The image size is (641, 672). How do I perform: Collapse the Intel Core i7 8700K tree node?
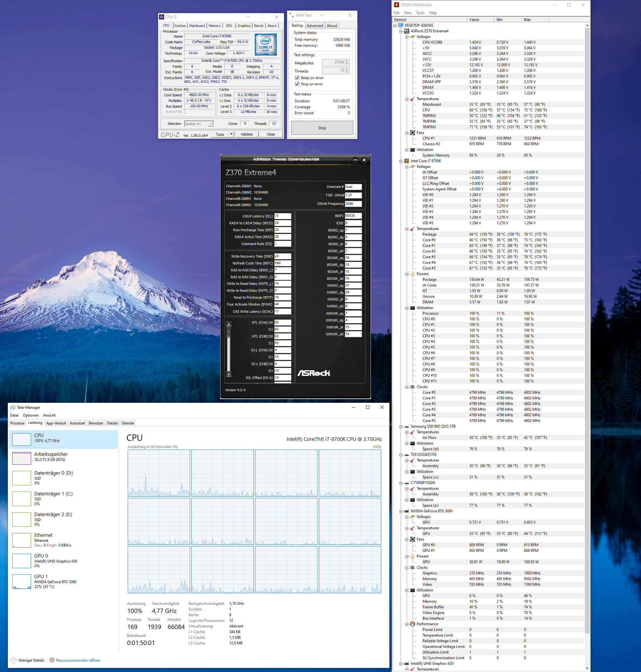click(401, 161)
